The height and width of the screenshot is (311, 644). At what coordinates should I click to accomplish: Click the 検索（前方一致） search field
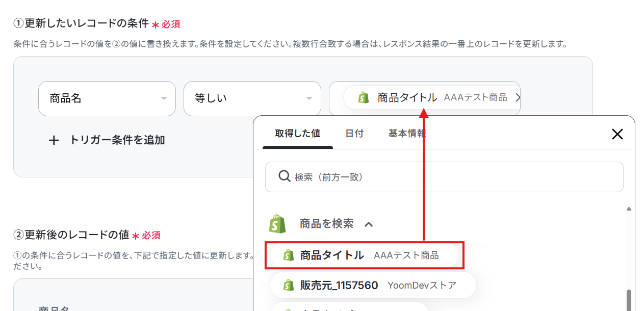444,177
